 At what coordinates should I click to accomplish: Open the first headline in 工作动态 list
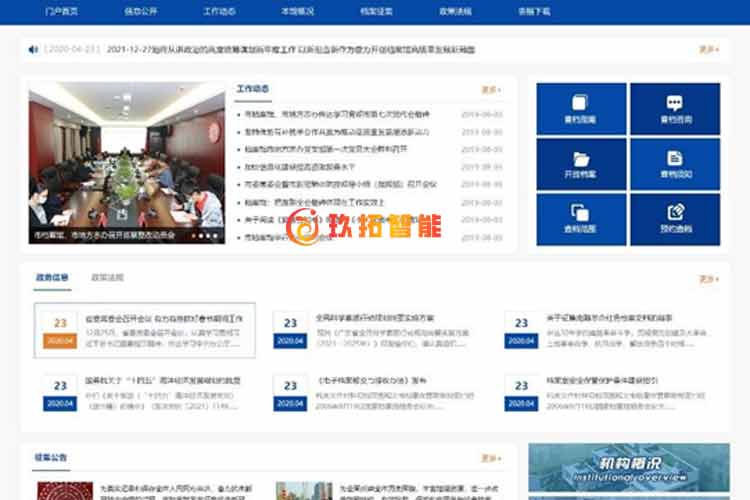[x=337, y=114]
